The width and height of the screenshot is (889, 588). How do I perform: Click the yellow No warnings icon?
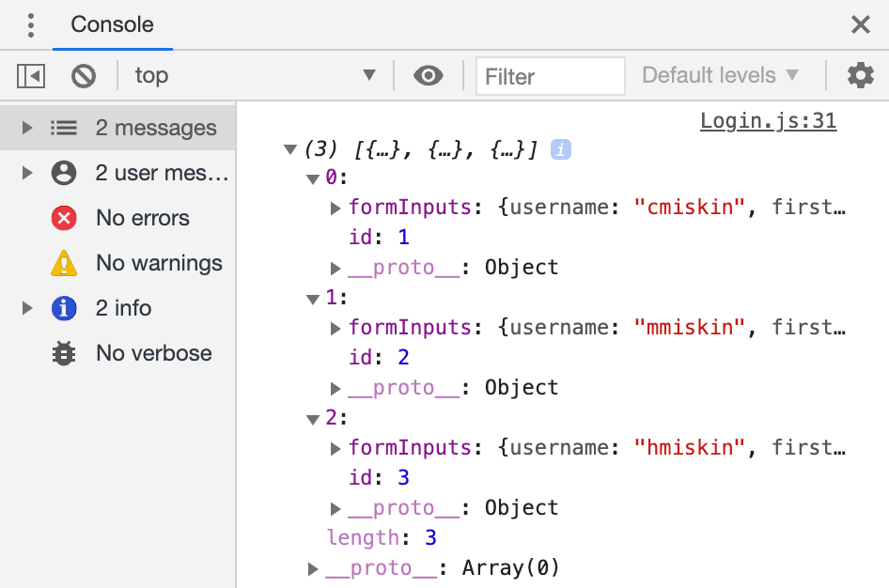point(63,263)
